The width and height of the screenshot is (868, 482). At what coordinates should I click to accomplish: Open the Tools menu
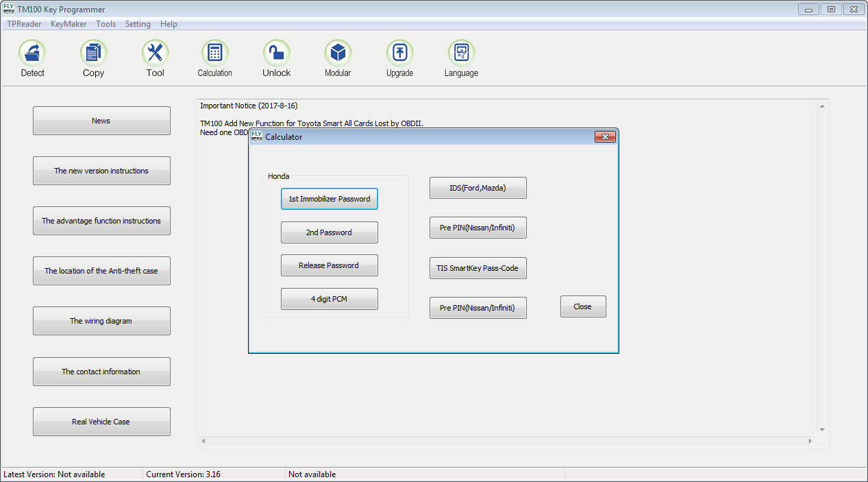click(106, 24)
